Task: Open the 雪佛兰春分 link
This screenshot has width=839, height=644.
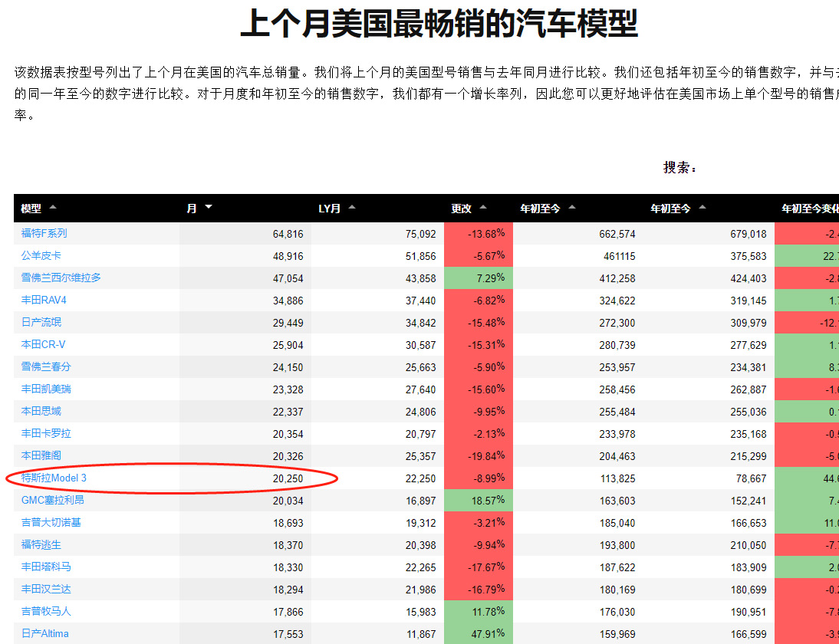Action: click(x=46, y=366)
